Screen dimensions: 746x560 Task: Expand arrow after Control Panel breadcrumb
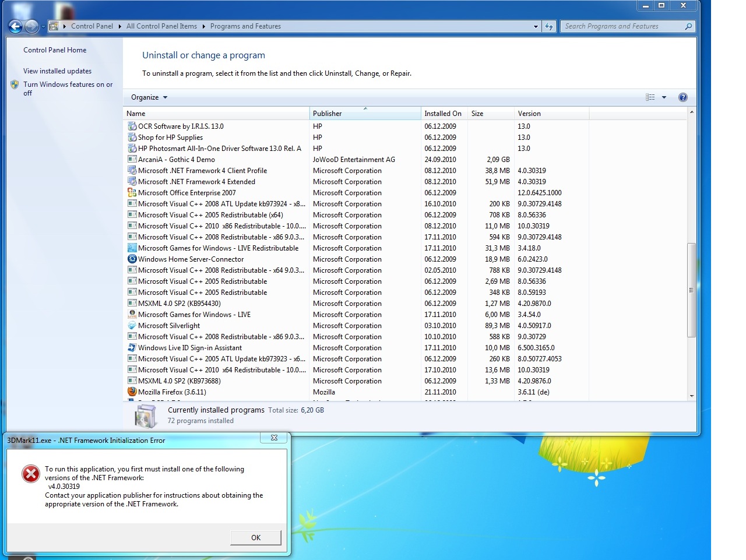[119, 26]
